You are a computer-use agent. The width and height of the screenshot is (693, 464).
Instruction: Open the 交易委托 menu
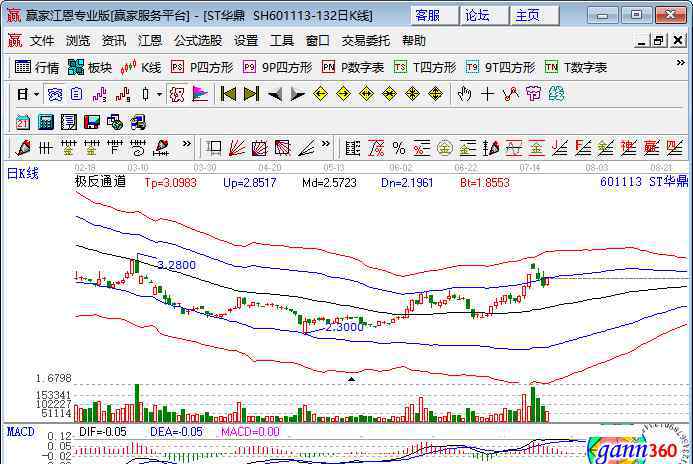pyautogui.click(x=366, y=41)
